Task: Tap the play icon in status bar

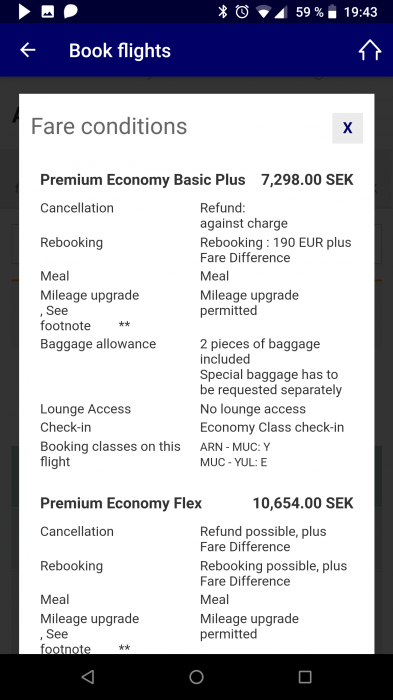Action: 24,12
